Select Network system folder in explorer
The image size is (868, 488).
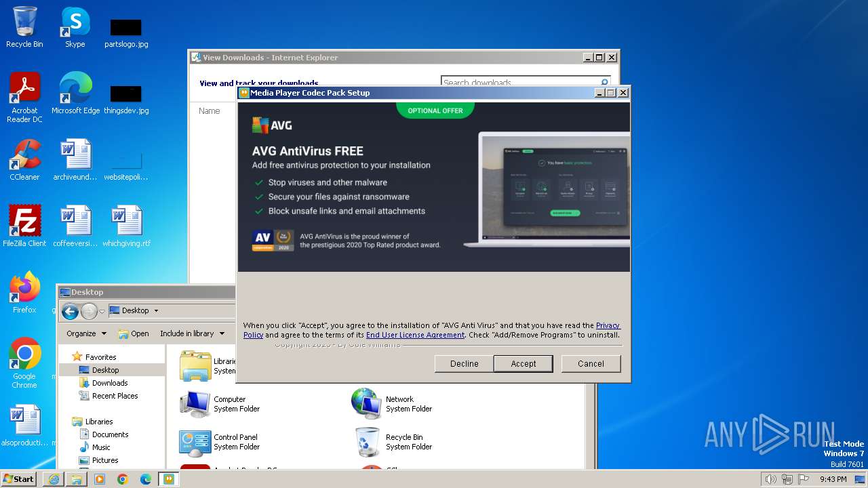(393, 404)
